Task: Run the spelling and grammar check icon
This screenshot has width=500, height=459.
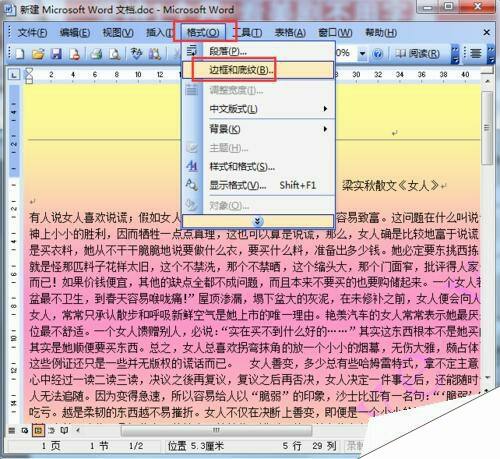Action: [x=136, y=53]
